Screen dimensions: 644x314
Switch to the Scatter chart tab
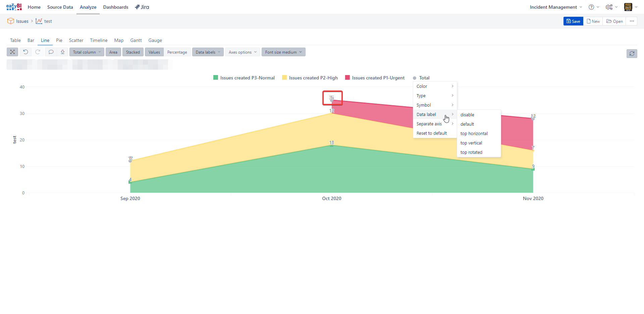(x=76, y=40)
